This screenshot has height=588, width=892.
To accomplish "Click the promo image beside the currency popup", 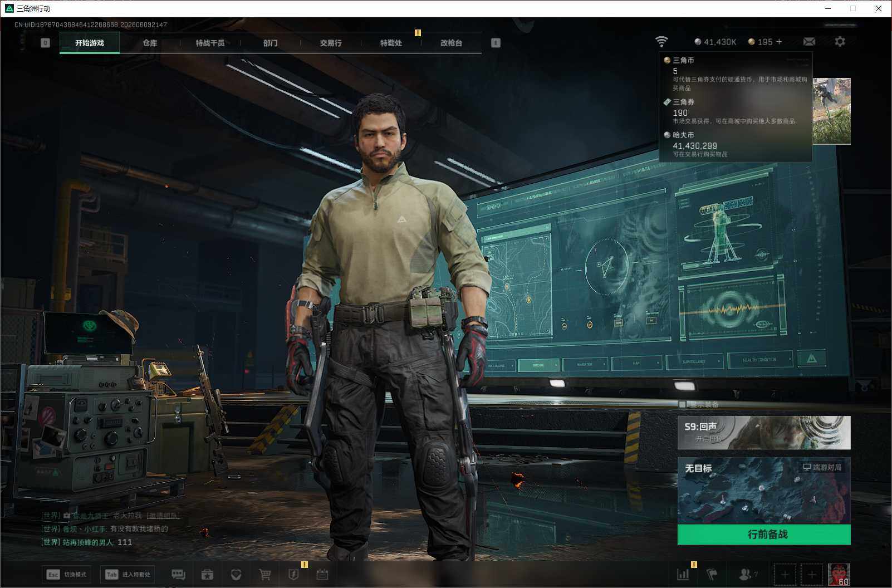I will tap(832, 111).
